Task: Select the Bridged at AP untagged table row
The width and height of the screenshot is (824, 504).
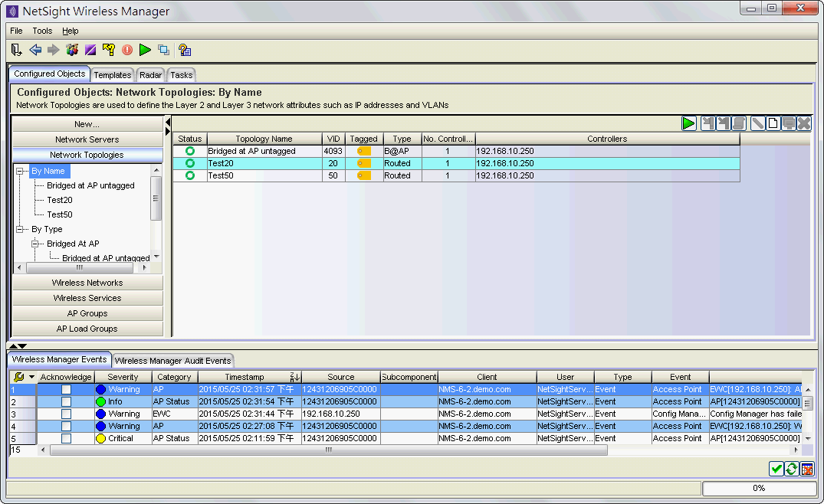Action: [x=456, y=151]
